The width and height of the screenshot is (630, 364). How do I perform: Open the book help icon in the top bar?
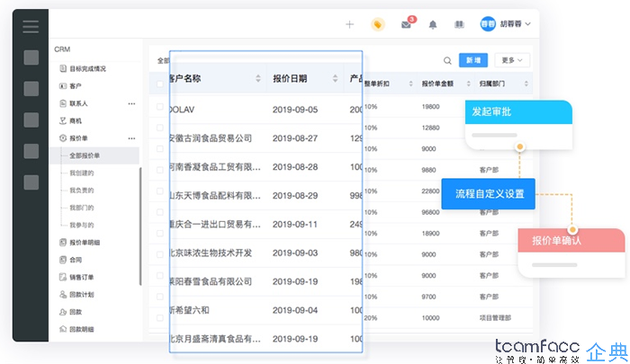click(459, 25)
